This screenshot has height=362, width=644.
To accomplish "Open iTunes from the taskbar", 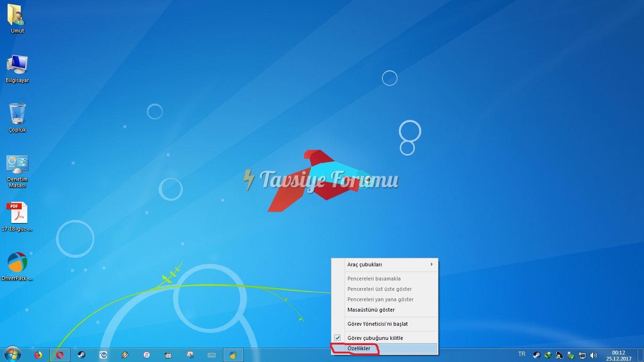I will 147,355.
